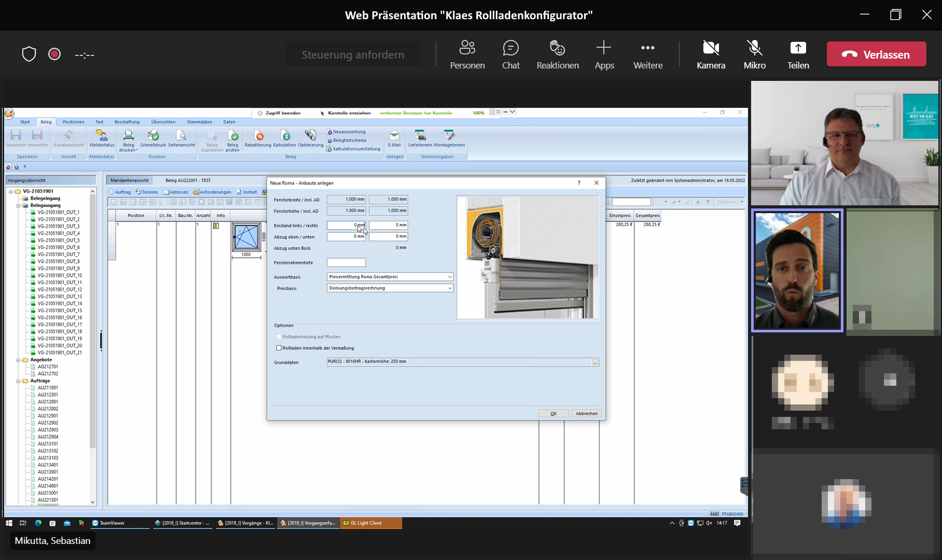Switch to the Beschaffung ribbon tab
The width and height of the screenshot is (942, 560).
point(127,122)
